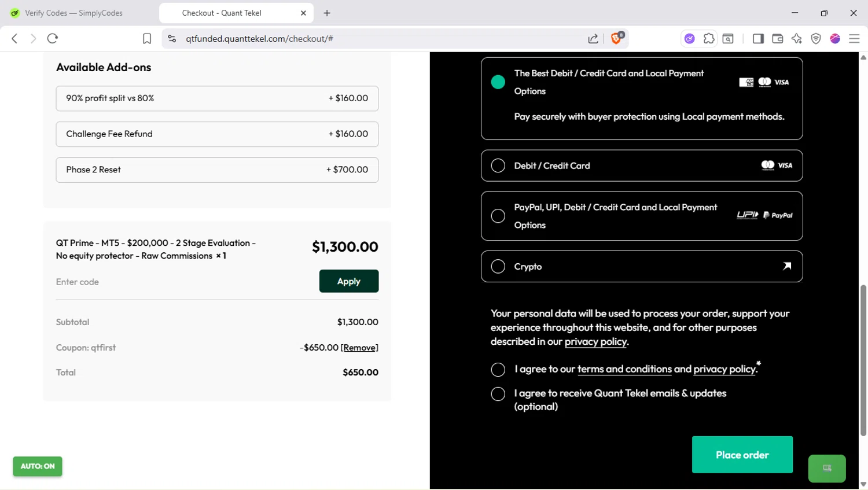The image size is (868, 490).
Task: Open Brave VPN shield icon
Action: [x=816, y=39]
